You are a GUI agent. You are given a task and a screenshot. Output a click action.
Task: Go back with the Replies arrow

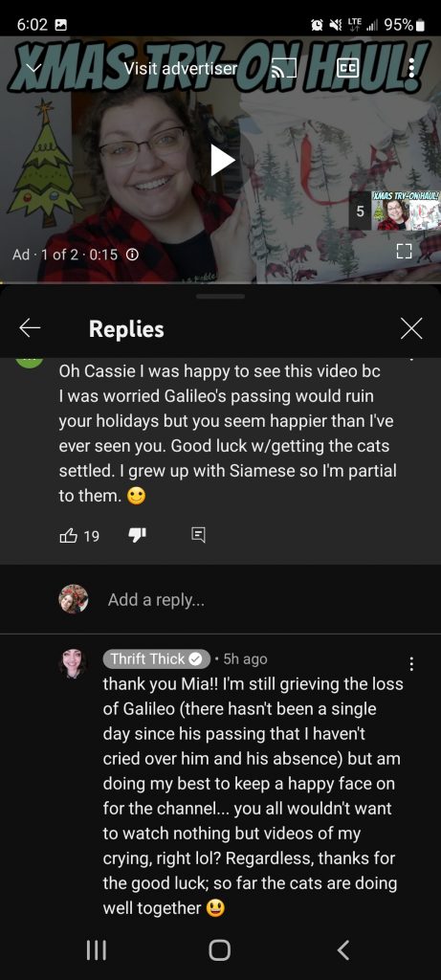(x=30, y=328)
